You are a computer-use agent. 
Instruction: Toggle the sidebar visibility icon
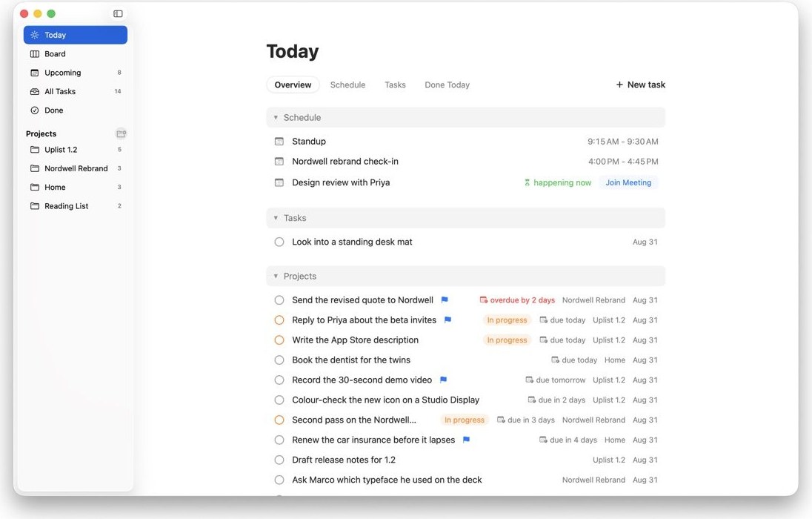118,13
